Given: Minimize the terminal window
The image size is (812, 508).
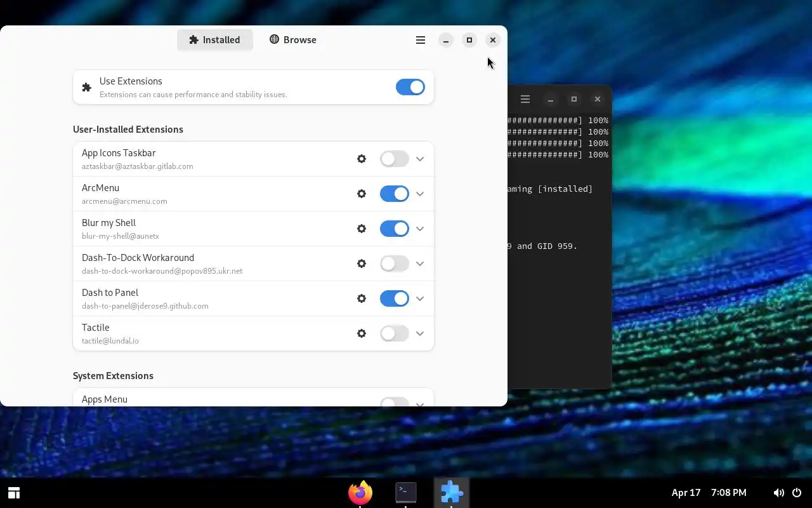Looking at the screenshot, I should [x=551, y=99].
